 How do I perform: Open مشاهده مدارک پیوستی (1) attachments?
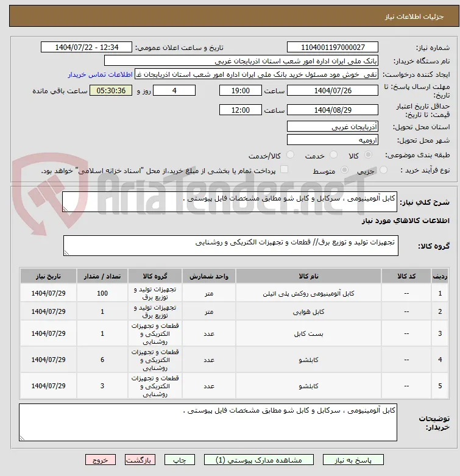[x=259, y=460]
